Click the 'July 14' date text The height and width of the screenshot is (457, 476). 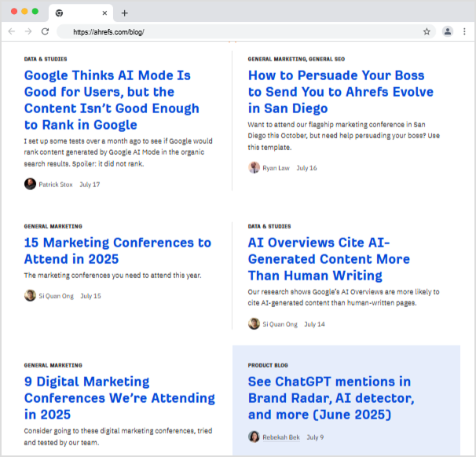click(314, 324)
